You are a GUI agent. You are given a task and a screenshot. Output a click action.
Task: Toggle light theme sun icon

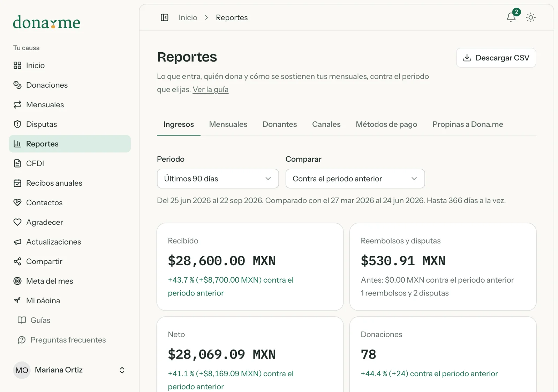[531, 17]
